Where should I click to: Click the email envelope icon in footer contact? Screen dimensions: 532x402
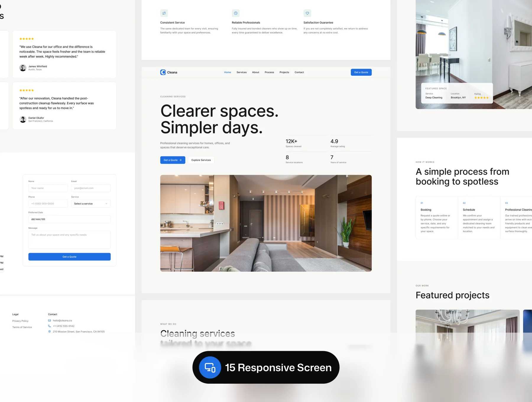pos(50,321)
